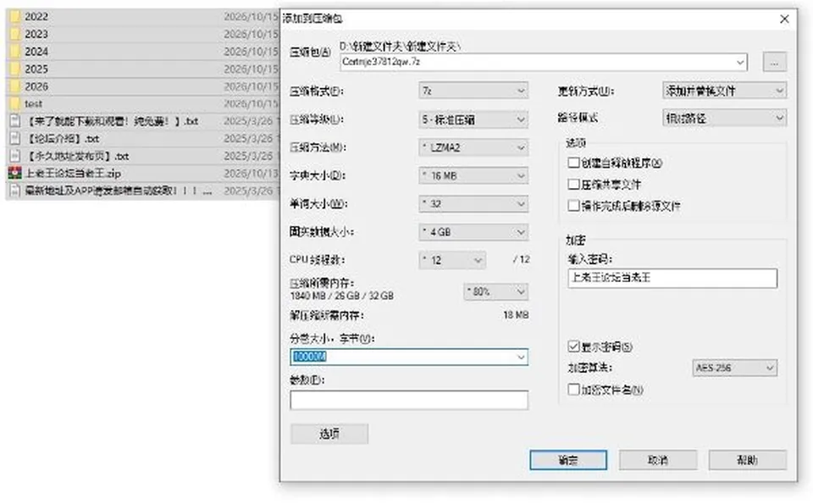Click the "/ 12" total CPU threads text
The image size is (813, 504).
pos(521,259)
